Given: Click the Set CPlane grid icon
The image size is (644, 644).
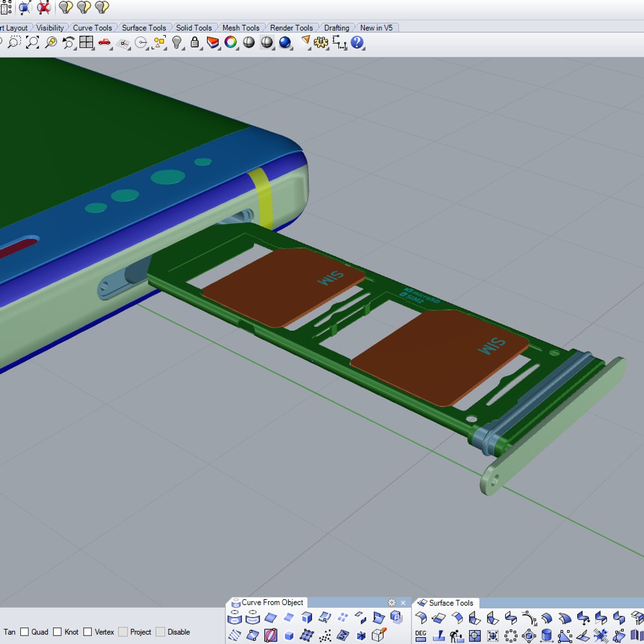Looking at the screenshot, I should pos(123,43).
